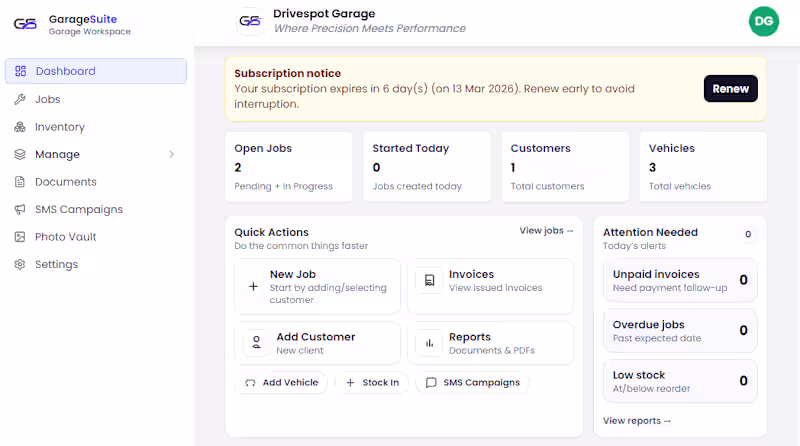Open SMS Campaigns sidebar item
The height and width of the screenshot is (446, 800).
pyautogui.click(x=96, y=209)
